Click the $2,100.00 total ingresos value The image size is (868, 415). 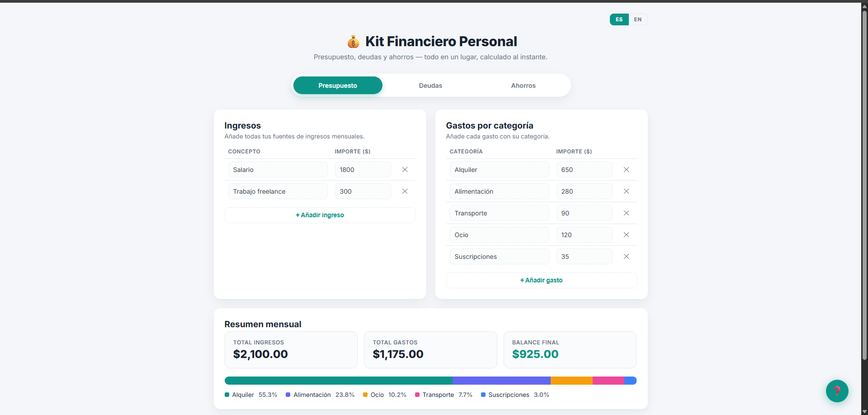click(260, 354)
